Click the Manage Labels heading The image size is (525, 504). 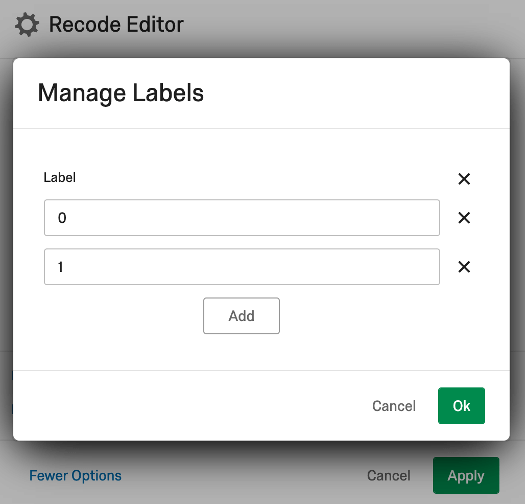tap(121, 93)
